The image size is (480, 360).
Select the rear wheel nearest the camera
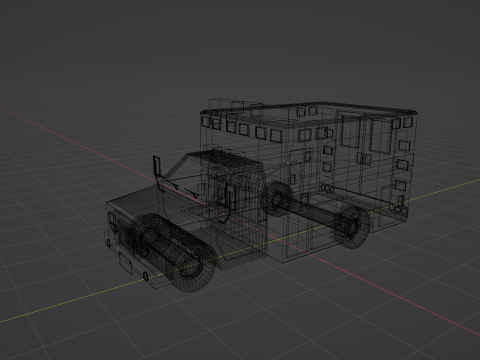point(352,227)
